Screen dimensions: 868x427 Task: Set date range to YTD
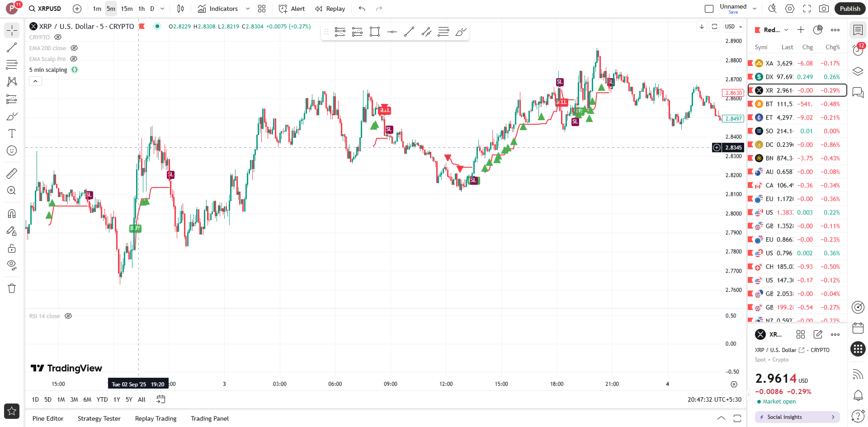102,399
